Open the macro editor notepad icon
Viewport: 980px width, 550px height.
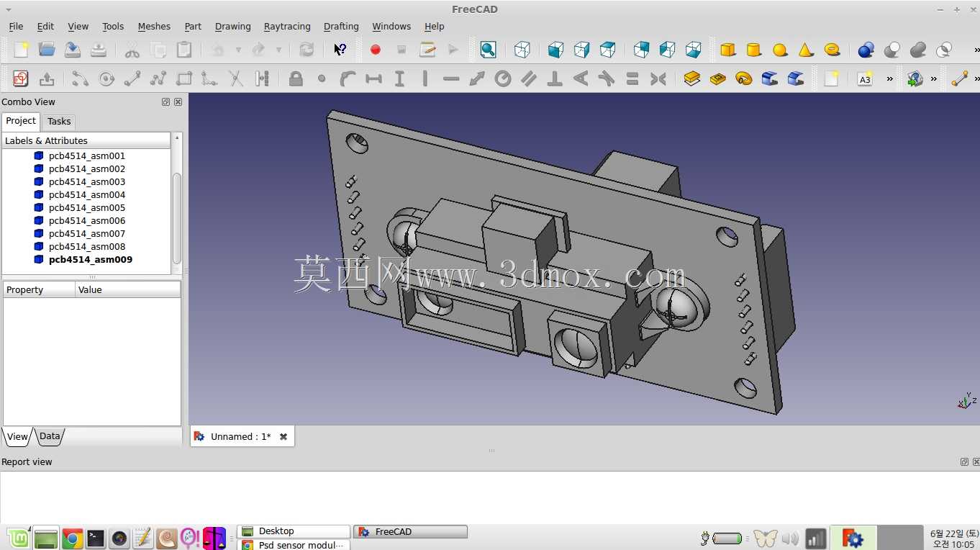[x=427, y=50]
